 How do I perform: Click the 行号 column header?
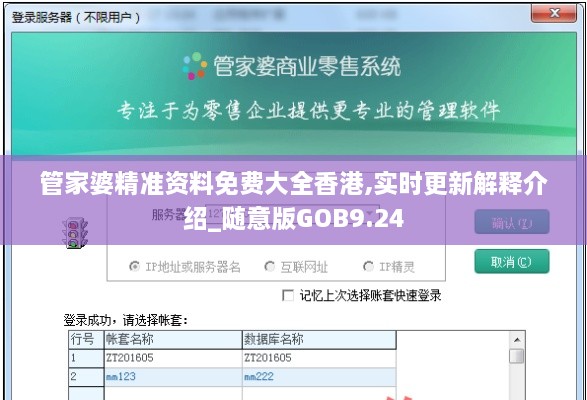pos(86,340)
